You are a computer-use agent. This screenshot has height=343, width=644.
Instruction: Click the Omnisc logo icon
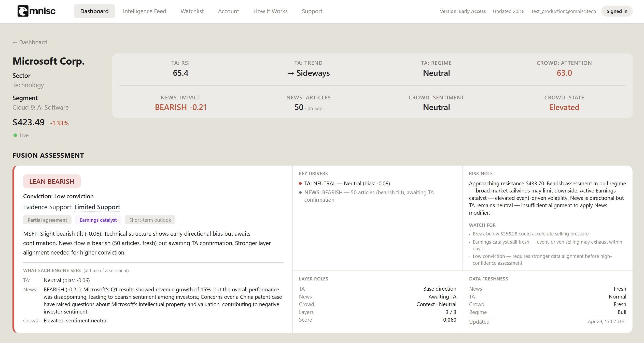(x=23, y=11)
